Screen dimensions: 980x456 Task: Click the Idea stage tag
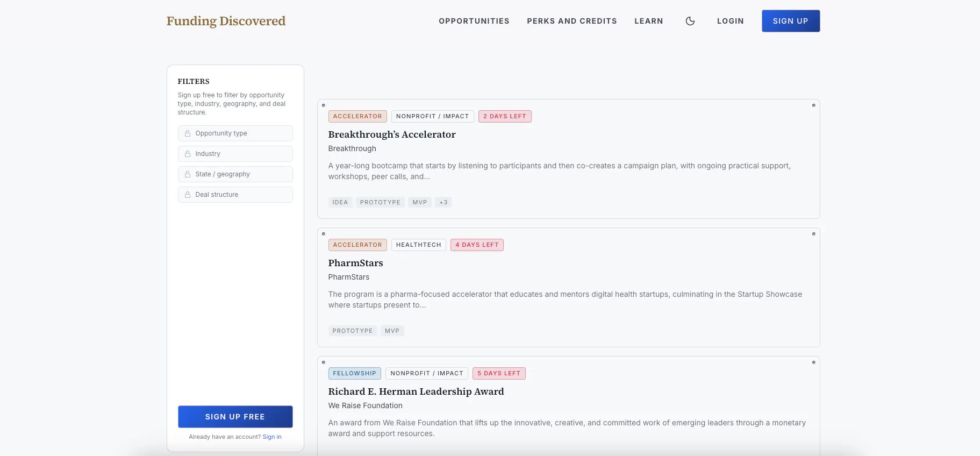click(x=340, y=202)
